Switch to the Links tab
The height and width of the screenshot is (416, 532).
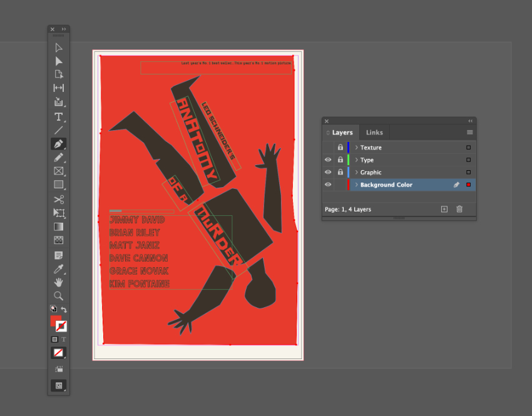(x=374, y=133)
